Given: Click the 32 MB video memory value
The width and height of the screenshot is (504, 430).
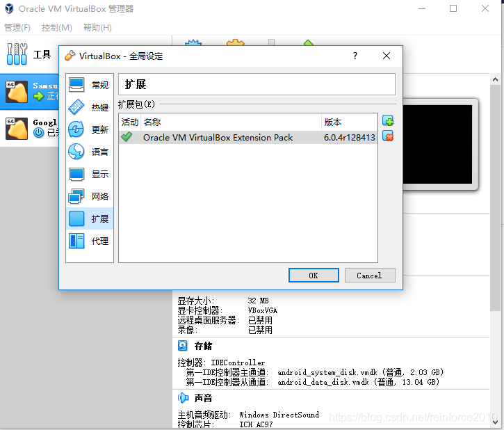Looking at the screenshot, I should tap(258, 301).
